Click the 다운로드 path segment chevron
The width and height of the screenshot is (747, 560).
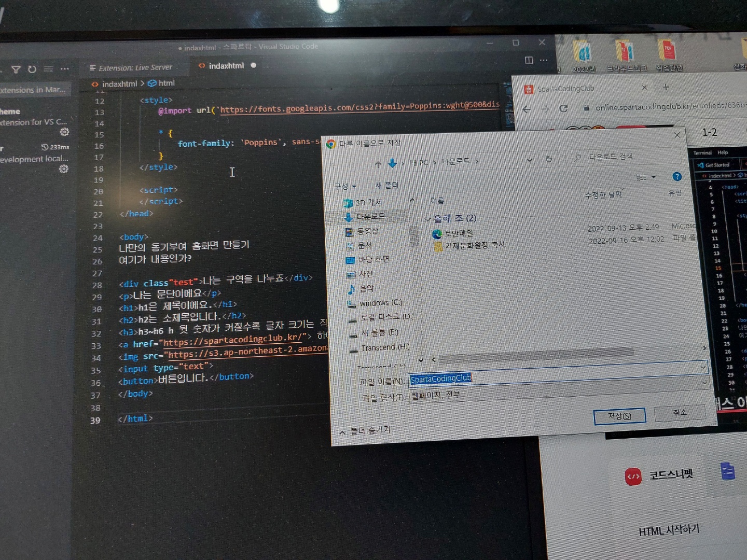click(477, 161)
